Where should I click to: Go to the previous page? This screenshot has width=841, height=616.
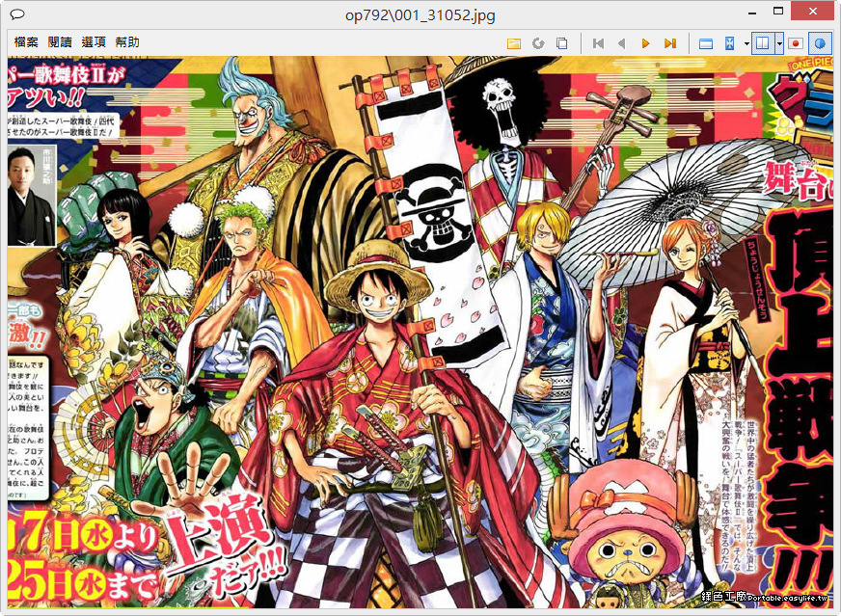coord(622,43)
